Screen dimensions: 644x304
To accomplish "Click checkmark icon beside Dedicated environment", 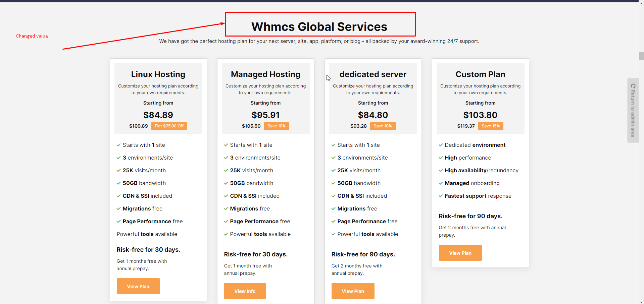I will (x=441, y=145).
